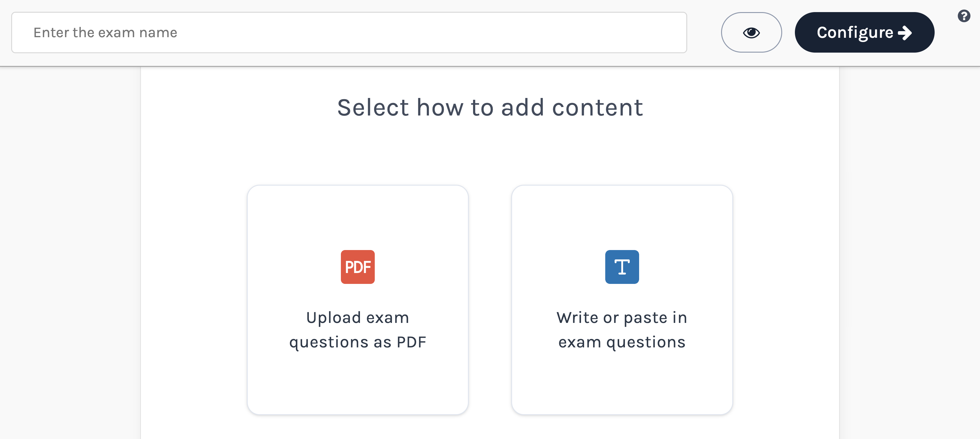Click the red PDF icon
The image size is (980, 439).
click(x=358, y=267)
